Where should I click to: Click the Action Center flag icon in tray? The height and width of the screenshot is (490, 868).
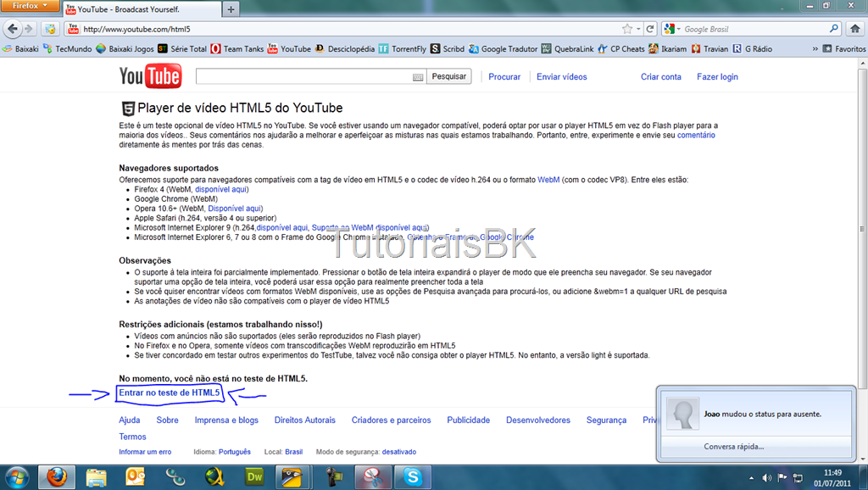click(x=782, y=478)
